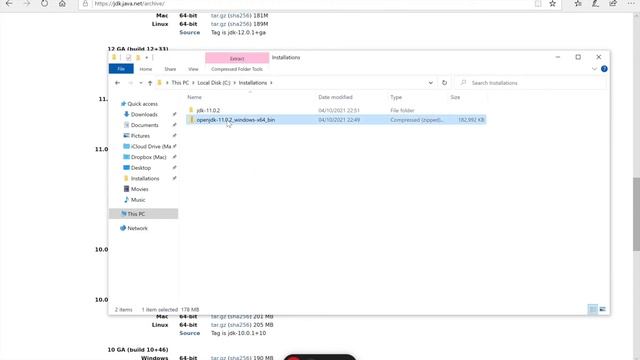Click the lock icon in address bar
The height and width of the screenshot is (360, 640).
pos(85,4)
